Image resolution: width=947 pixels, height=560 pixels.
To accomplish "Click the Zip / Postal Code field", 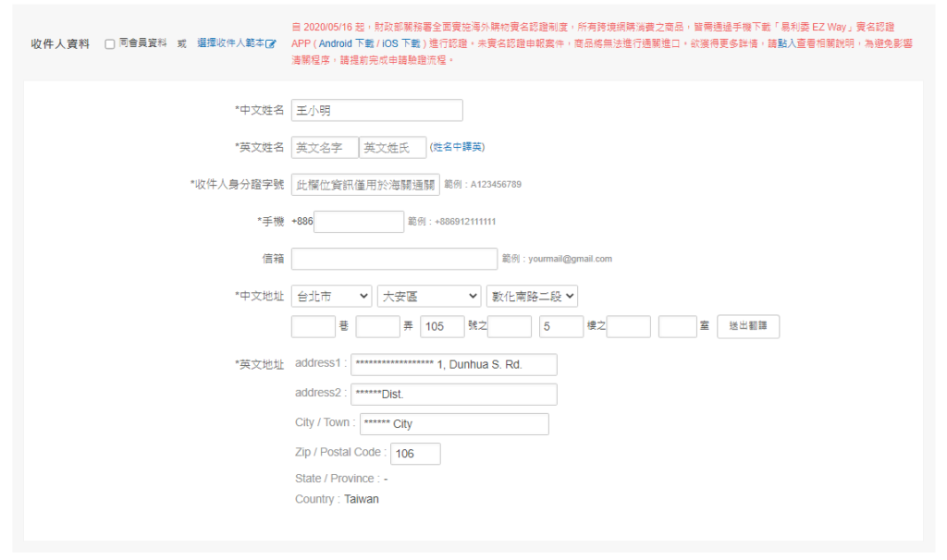I will pos(415,454).
